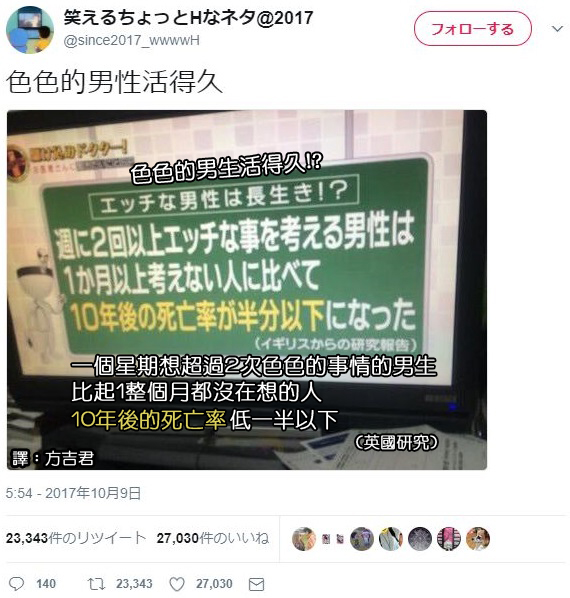570x598 pixels.
Task: Click the retweet count 23,343 beside arrows
Action: (x=134, y=584)
